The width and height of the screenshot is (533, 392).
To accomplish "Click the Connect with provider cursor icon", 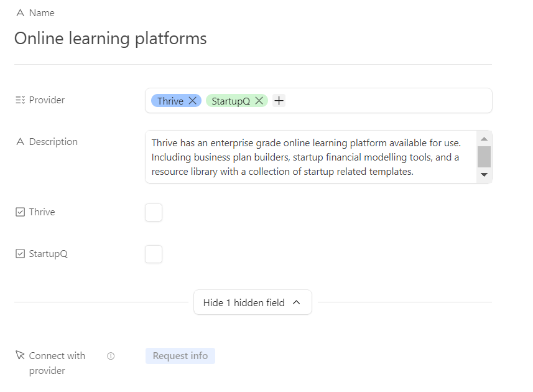I will [20, 355].
